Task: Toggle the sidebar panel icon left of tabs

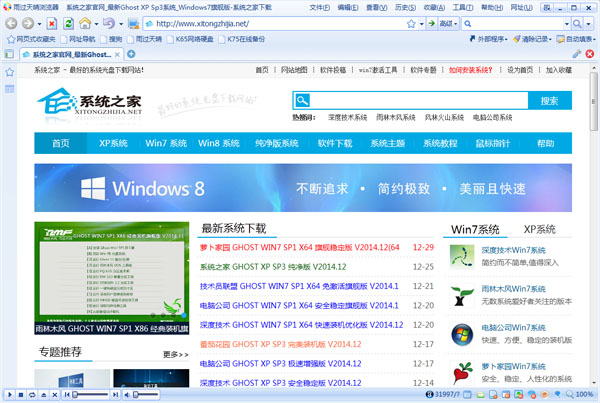Action: point(9,54)
